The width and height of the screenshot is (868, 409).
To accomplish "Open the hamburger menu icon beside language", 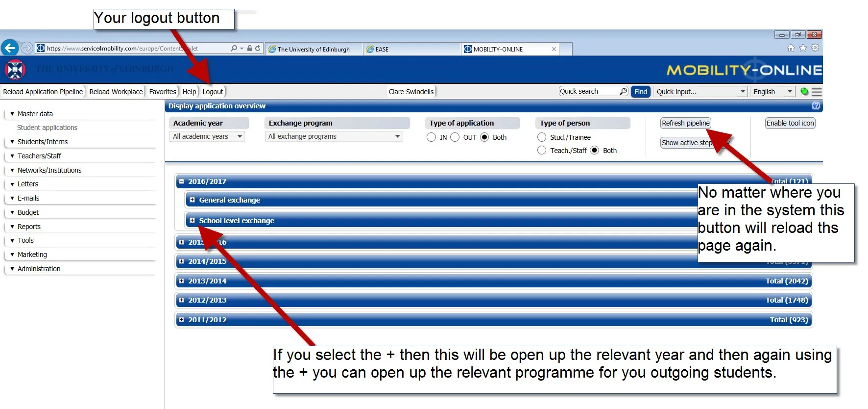I will click(x=817, y=92).
